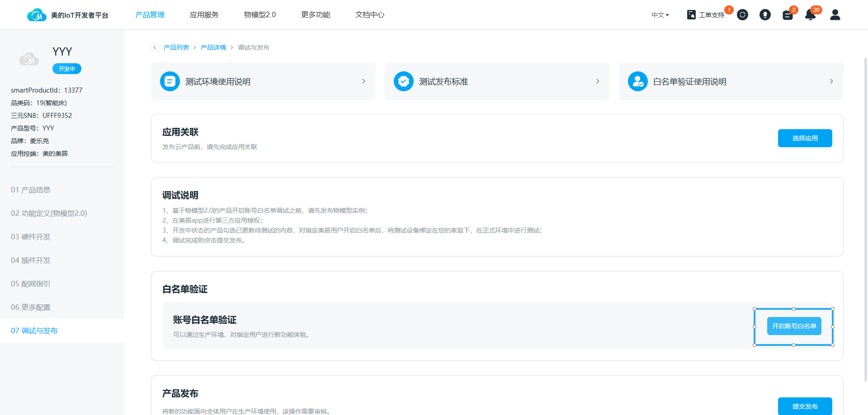The image size is (868, 415).
Task: Expand the 测试发布标准 card
Action: 497,81
